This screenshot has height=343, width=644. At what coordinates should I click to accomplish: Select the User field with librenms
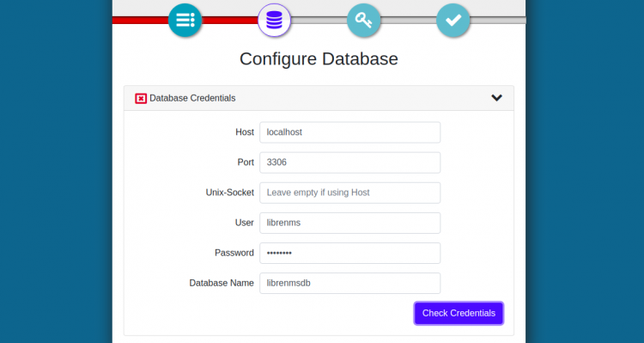[350, 223]
